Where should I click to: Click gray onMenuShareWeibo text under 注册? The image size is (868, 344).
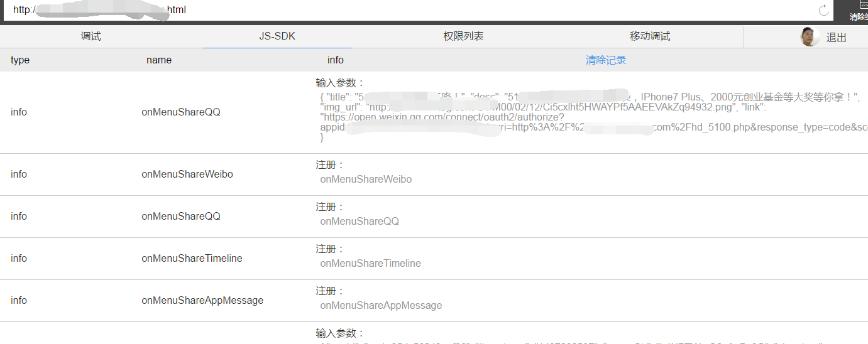[x=366, y=180]
